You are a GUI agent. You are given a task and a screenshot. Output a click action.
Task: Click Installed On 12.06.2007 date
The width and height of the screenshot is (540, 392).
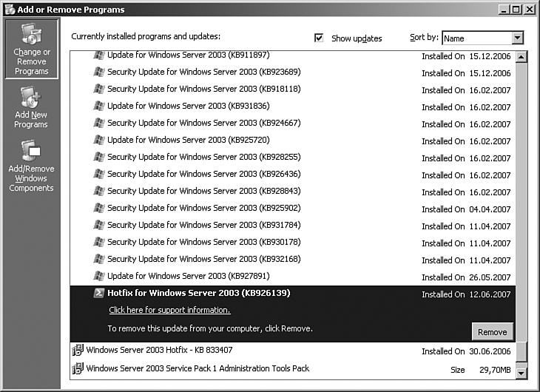466,294
